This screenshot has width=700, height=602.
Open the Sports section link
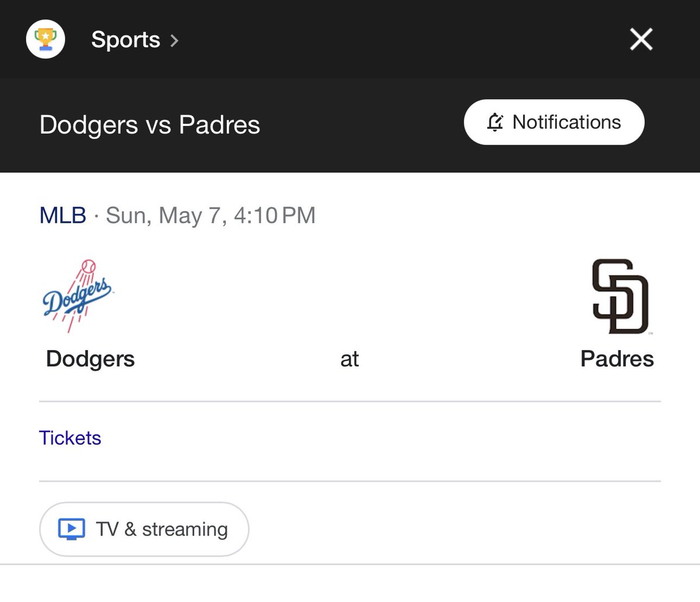click(125, 40)
